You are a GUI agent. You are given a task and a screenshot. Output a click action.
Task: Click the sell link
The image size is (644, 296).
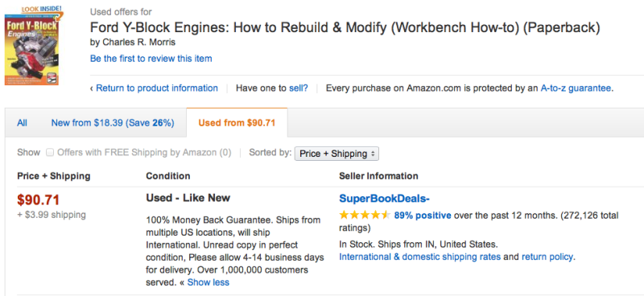[x=299, y=88]
